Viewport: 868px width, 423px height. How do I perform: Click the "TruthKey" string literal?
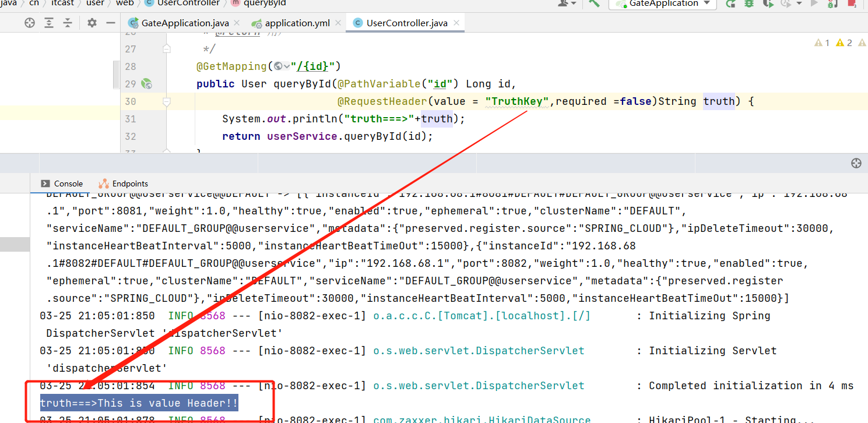517,101
